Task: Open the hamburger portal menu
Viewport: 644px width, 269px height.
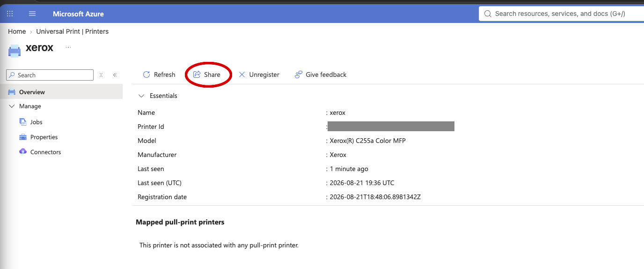Action: (x=32, y=14)
